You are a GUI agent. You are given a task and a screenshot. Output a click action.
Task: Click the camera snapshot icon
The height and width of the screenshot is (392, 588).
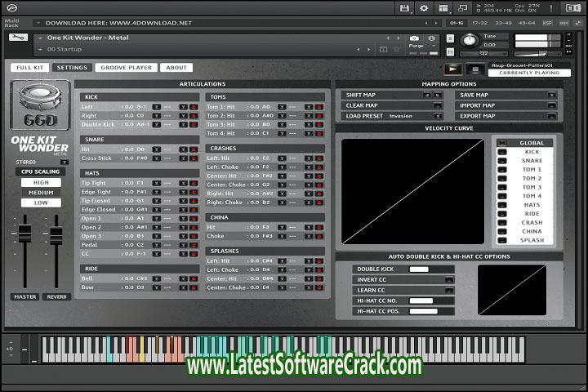pyautogui.click(x=414, y=38)
